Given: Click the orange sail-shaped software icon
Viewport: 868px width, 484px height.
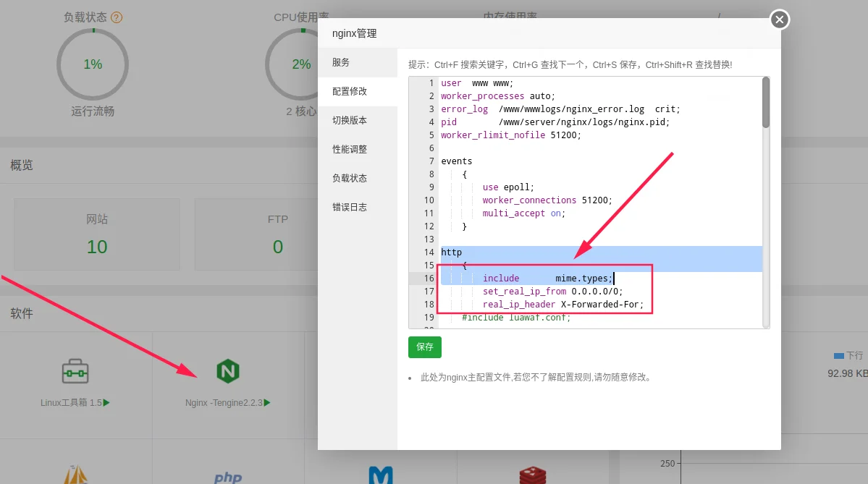Looking at the screenshot, I should pyautogui.click(x=76, y=475).
